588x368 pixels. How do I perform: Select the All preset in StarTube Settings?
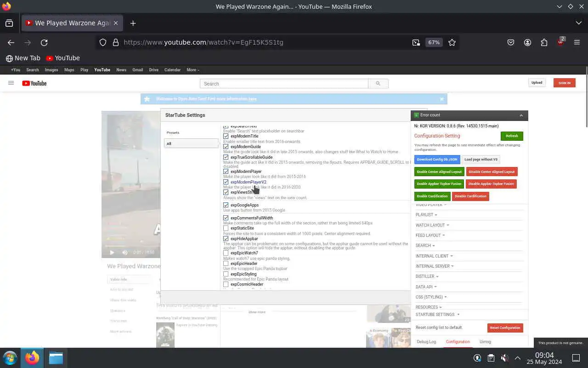click(192, 144)
